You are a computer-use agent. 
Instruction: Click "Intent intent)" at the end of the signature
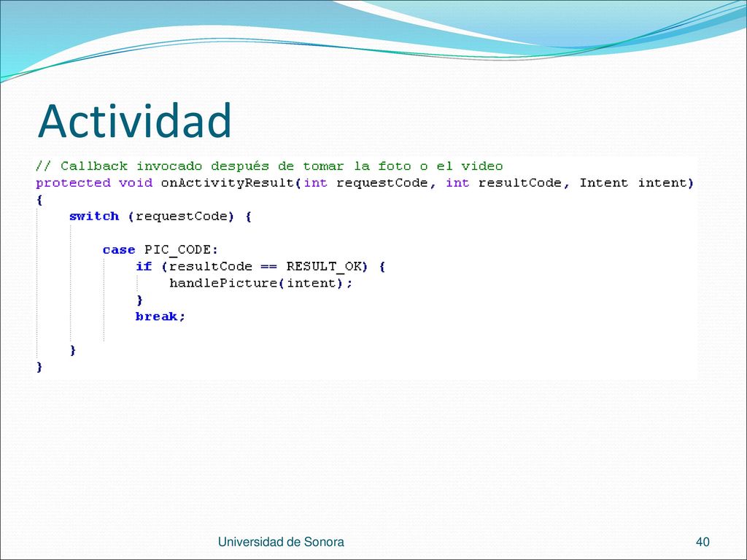coord(636,183)
